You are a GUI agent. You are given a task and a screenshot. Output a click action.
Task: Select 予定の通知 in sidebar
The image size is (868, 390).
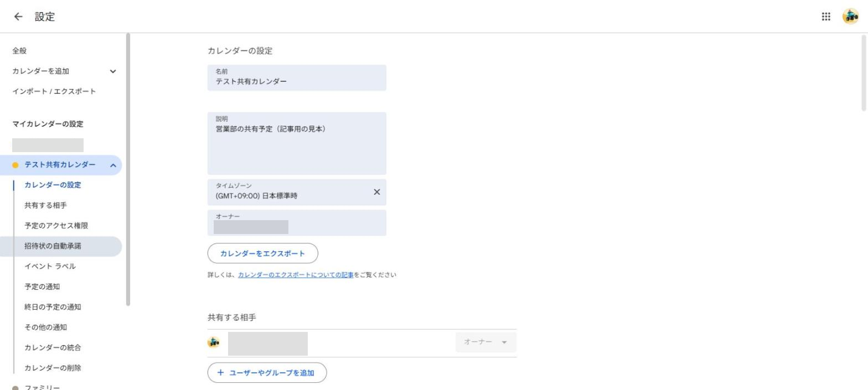pyautogui.click(x=42, y=287)
